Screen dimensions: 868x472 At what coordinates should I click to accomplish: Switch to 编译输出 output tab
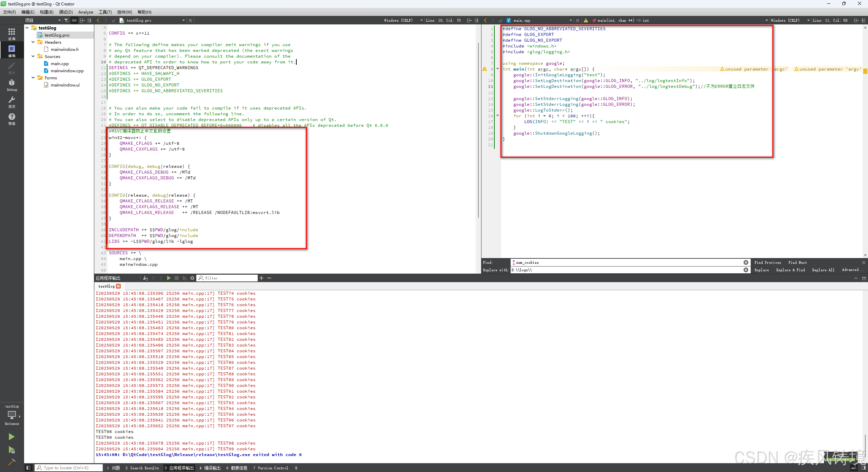[210, 468]
